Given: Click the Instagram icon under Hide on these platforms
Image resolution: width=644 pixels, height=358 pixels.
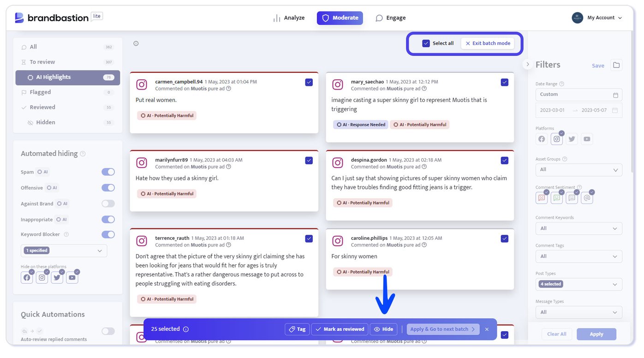Looking at the screenshot, I should pos(42,278).
